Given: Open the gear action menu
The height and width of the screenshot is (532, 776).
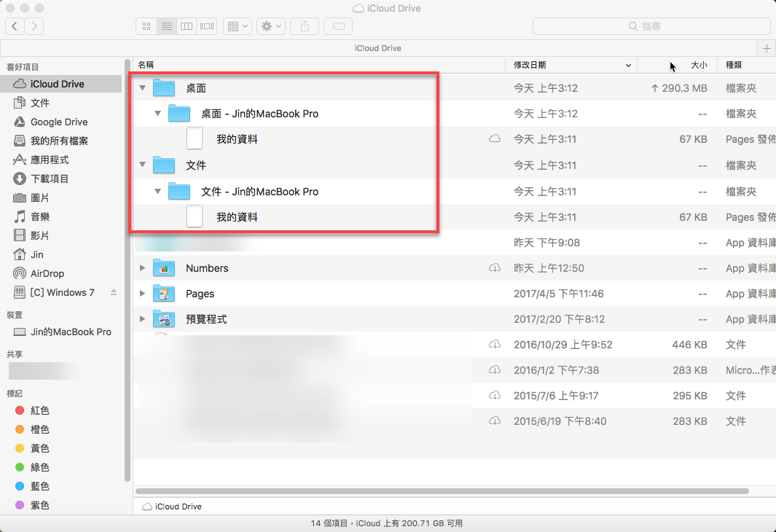Looking at the screenshot, I should [271, 26].
